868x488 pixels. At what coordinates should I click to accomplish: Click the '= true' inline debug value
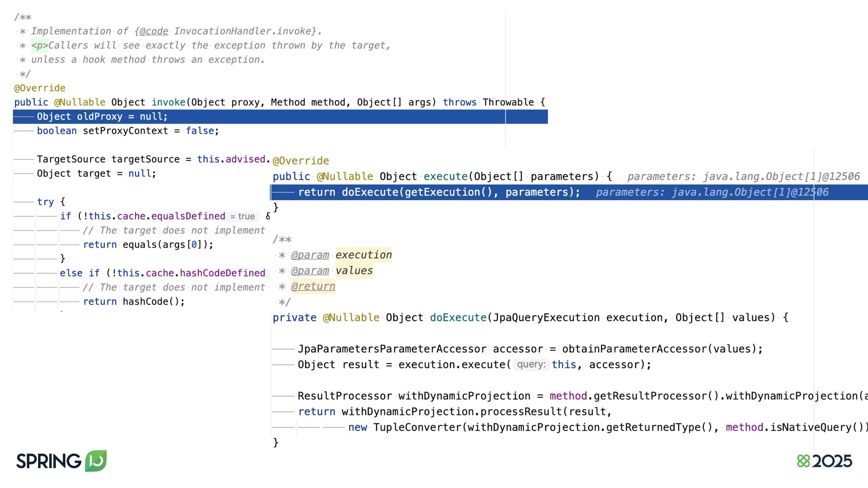[243, 216]
